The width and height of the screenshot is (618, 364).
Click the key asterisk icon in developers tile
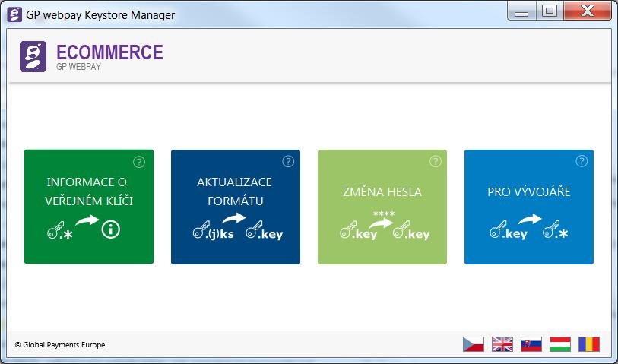pyautogui.click(x=556, y=229)
